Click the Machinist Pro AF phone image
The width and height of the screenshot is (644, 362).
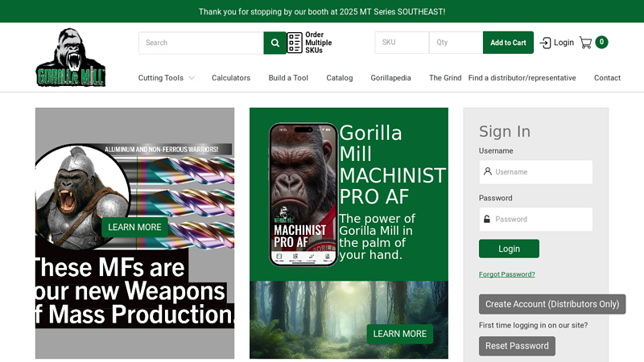[x=303, y=195]
